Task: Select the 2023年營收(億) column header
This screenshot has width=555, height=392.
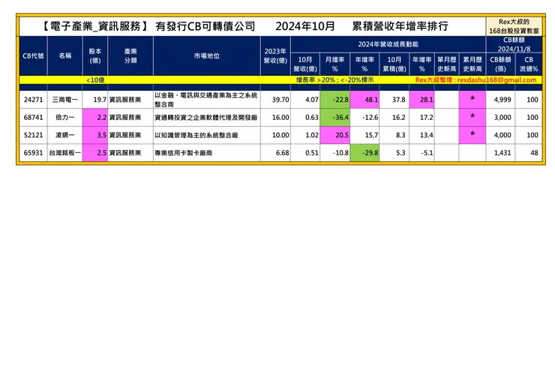Action: click(x=275, y=56)
